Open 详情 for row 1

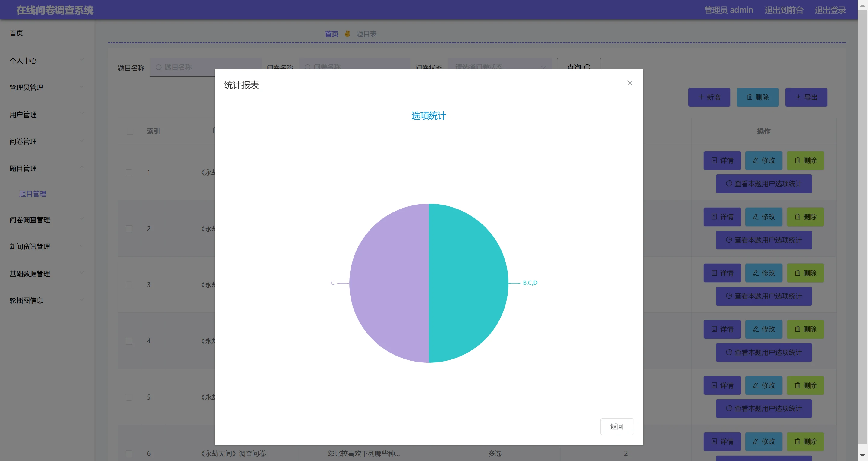pos(722,160)
